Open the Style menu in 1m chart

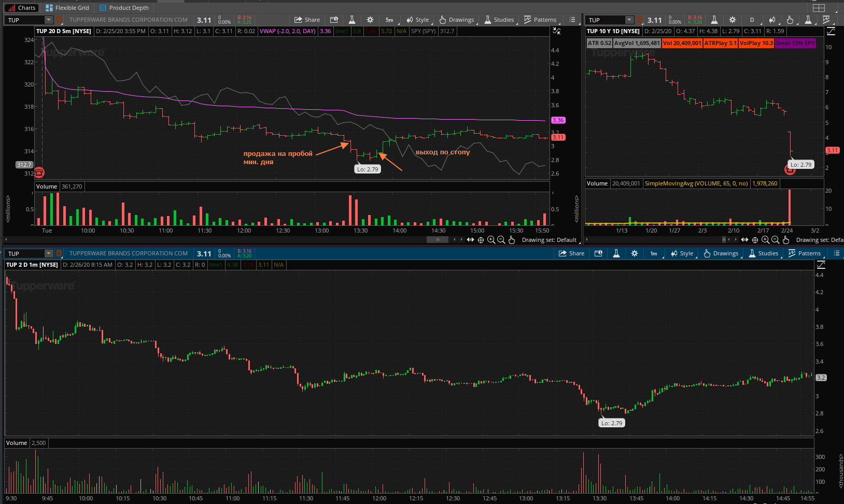(x=682, y=253)
